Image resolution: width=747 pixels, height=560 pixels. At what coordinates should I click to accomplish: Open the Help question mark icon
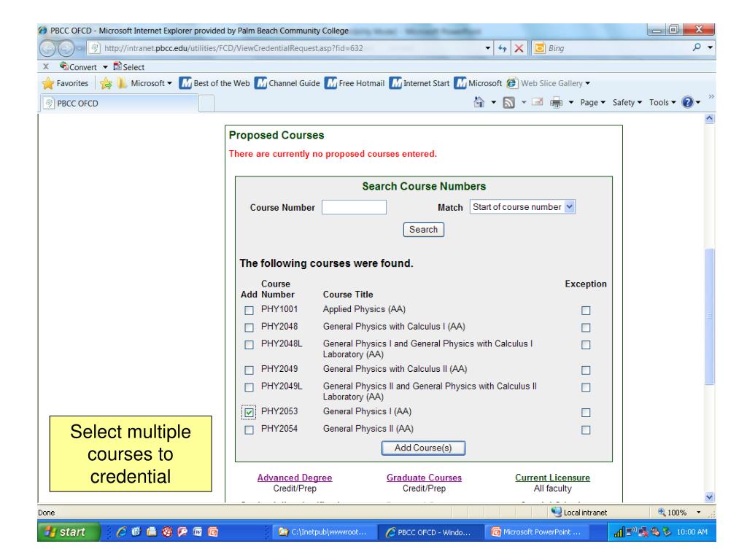click(687, 102)
